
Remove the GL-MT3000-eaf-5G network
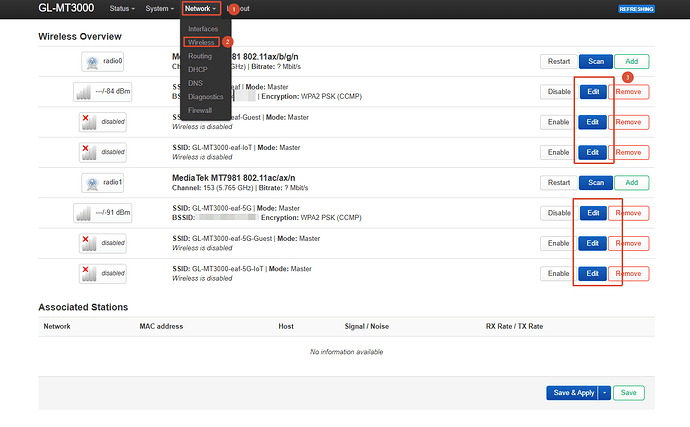point(628,213)
